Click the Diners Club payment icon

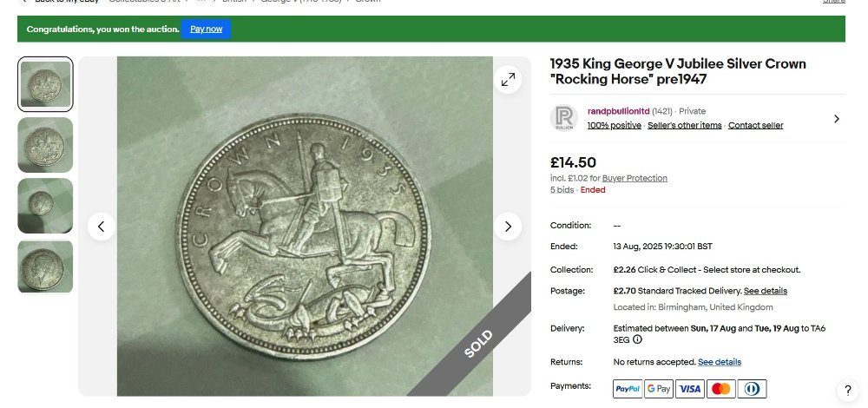(x=752, y=388)
